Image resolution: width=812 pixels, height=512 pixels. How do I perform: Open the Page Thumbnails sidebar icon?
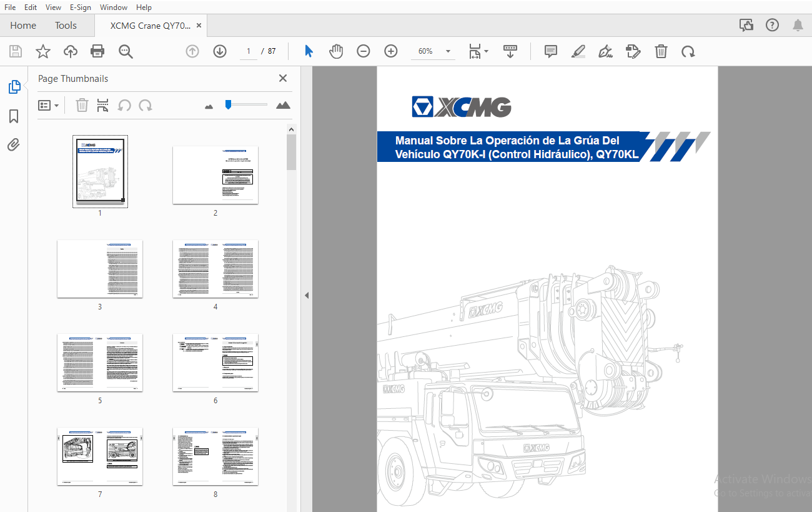14,87
